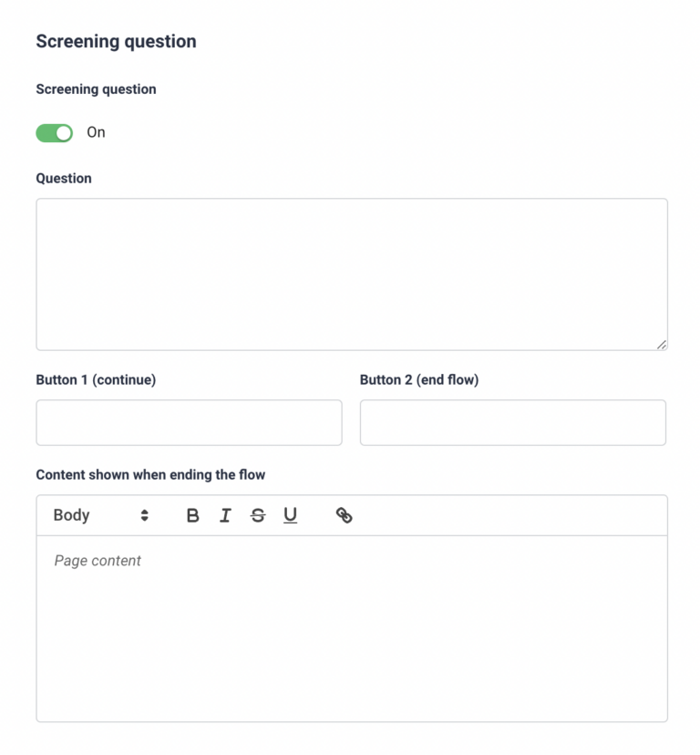
Task: Insert a hyperlink with the chain icon
Action: pos(345,515)
